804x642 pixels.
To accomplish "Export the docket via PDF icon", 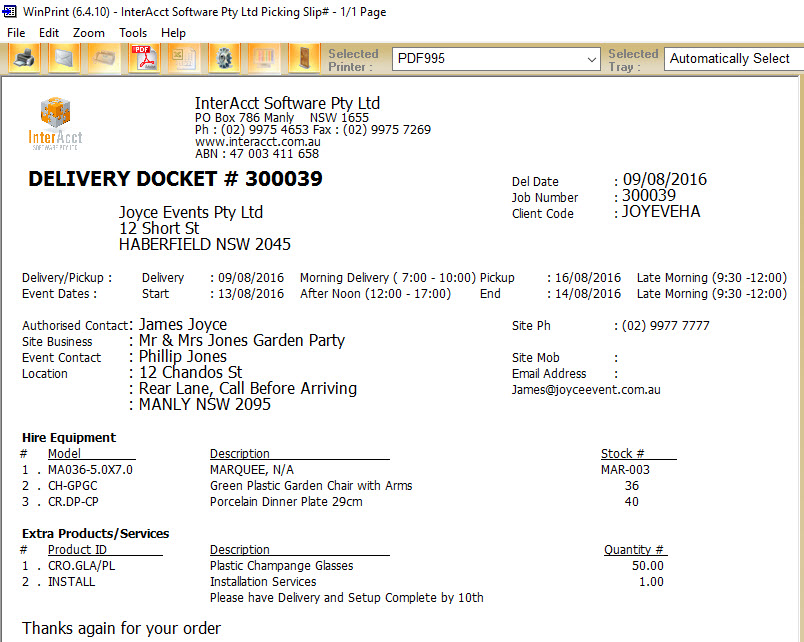I will 144,58.
